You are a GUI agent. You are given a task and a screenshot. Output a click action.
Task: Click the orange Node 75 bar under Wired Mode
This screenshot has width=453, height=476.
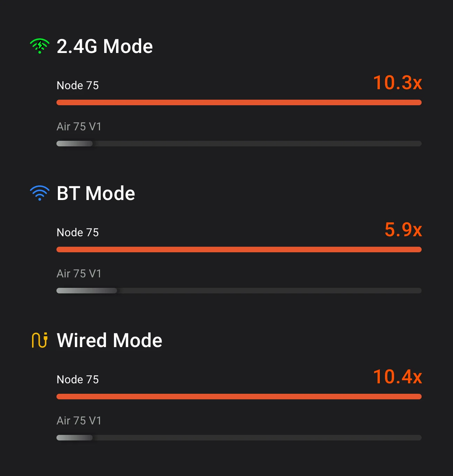pos(239,397)
